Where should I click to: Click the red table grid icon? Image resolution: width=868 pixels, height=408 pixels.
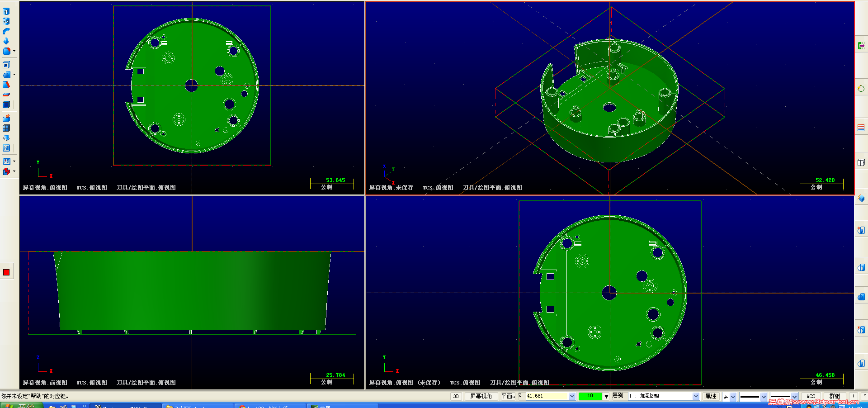pyautogui.click(x=861, y=128)
